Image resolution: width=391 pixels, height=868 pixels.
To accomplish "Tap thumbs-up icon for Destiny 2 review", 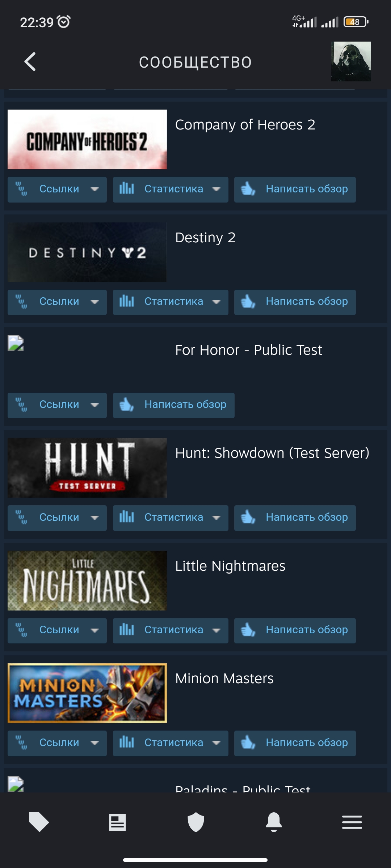I will click(x=248, y=301).
